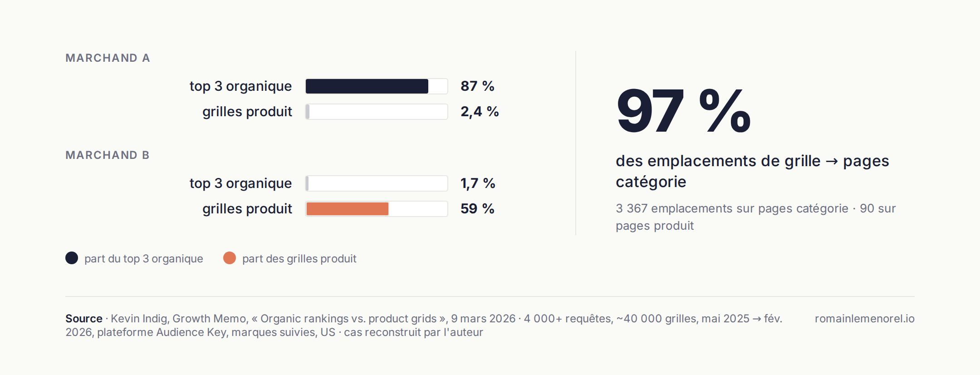Screen dimensions: 980x375
Task: Select Marchand A top 3 organique bar
Action: (377, 86)
